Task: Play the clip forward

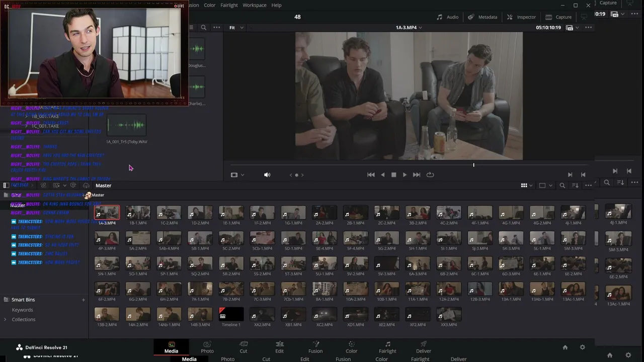Action: pyautogui.click(x=405, y=174)
